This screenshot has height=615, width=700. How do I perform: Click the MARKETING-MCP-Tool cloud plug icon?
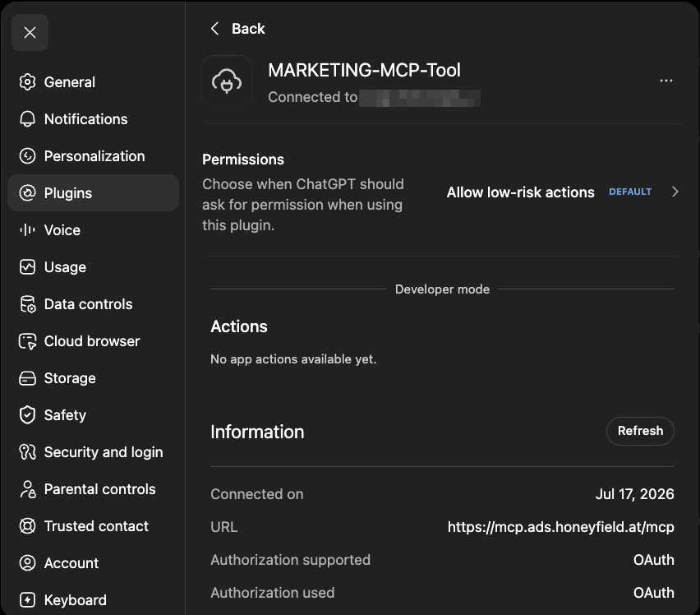coord(227,81)
